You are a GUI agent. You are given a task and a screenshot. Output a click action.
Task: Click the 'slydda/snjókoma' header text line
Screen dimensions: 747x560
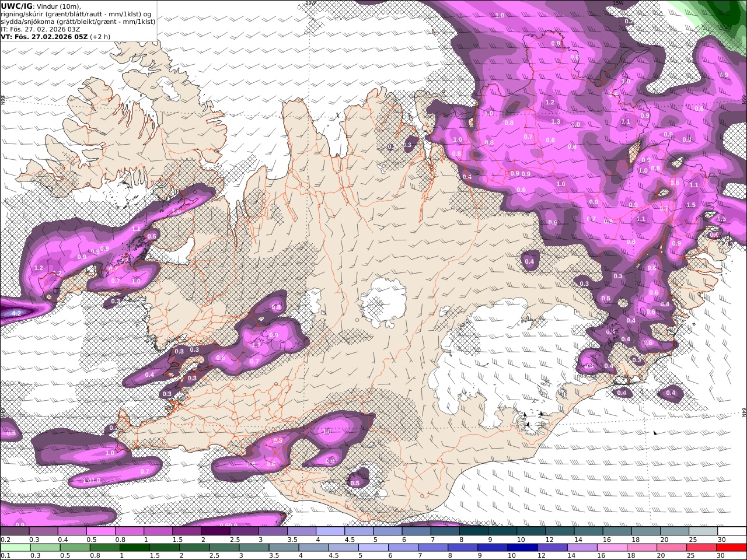(78, 21)
